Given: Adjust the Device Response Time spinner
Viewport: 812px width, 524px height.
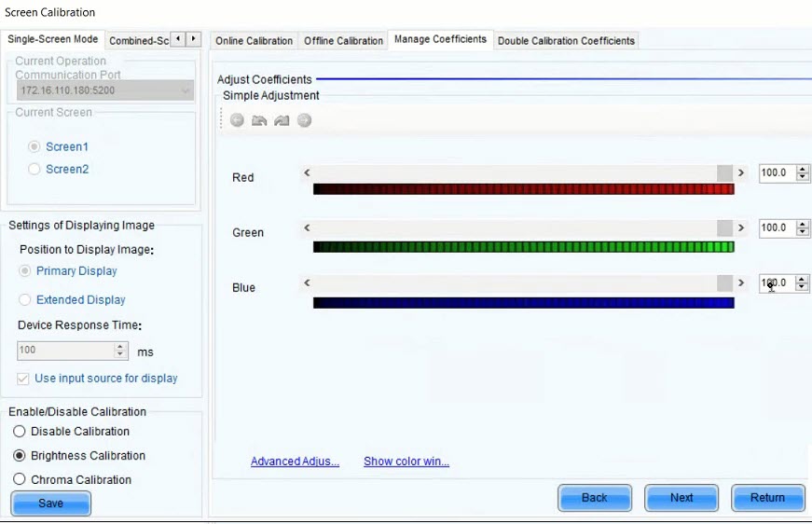Looking at the screenshot, I should click(119, 351).
